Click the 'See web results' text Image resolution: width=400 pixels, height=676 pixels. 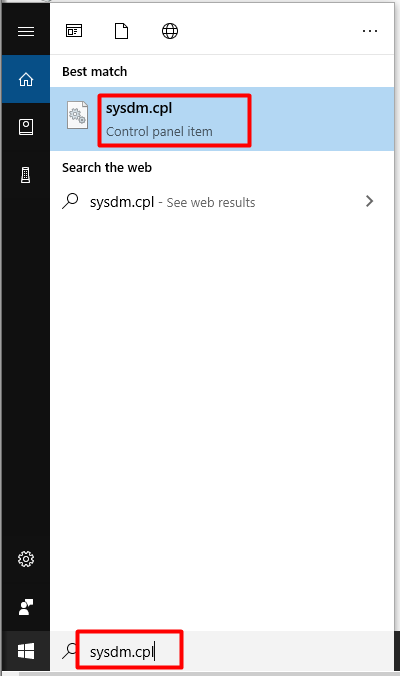tap(211, 202)
